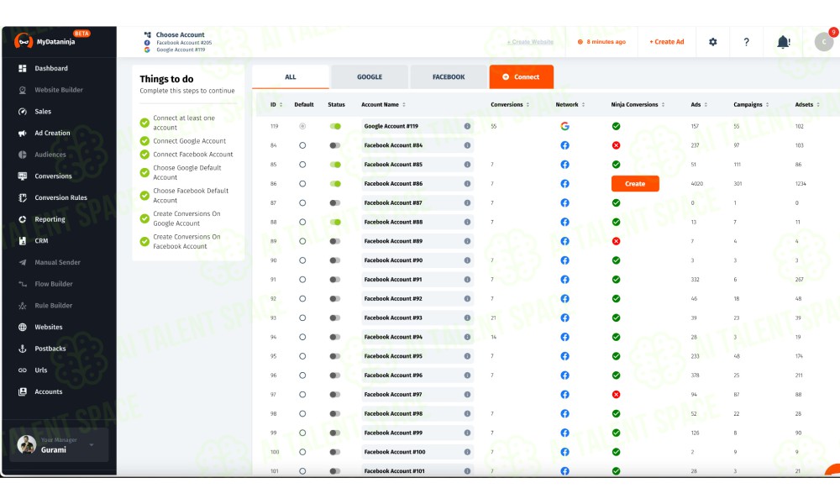Click green Ninja Conversions check in row 85
Image resolution: width=840 pixels, height=504 pixels.
[616, 165]
